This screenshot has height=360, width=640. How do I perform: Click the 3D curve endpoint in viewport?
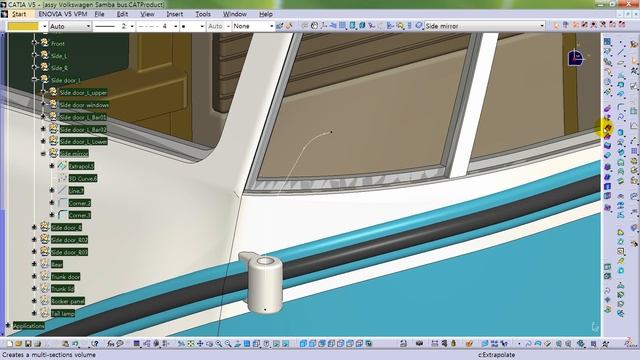click(331, 132)
